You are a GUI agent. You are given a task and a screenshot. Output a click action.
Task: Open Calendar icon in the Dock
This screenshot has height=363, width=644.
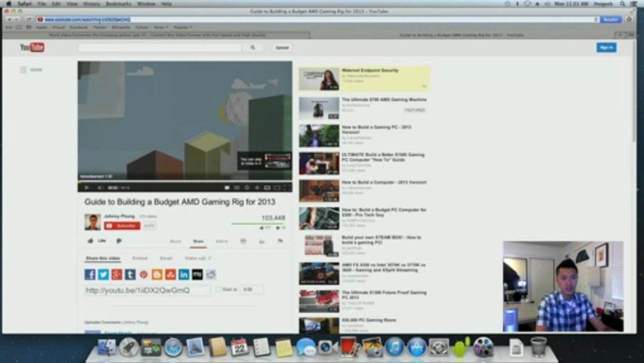click(240, 347)
